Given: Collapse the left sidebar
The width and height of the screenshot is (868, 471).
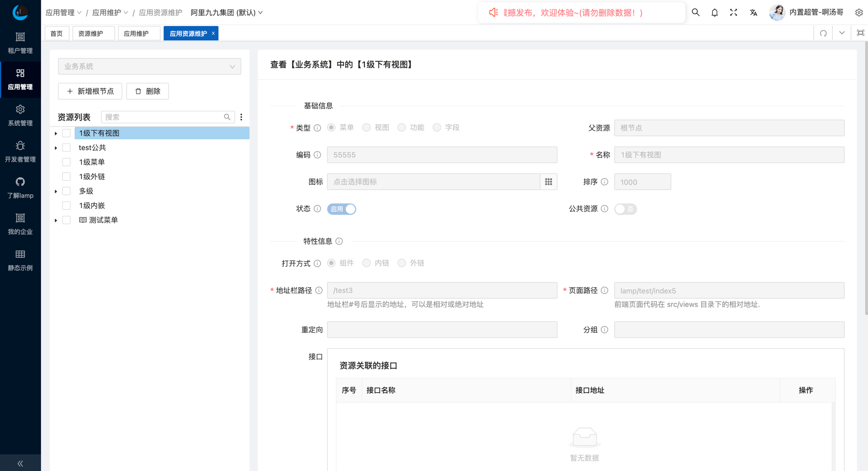Looking at the screenshot, I should coord(20,463).
